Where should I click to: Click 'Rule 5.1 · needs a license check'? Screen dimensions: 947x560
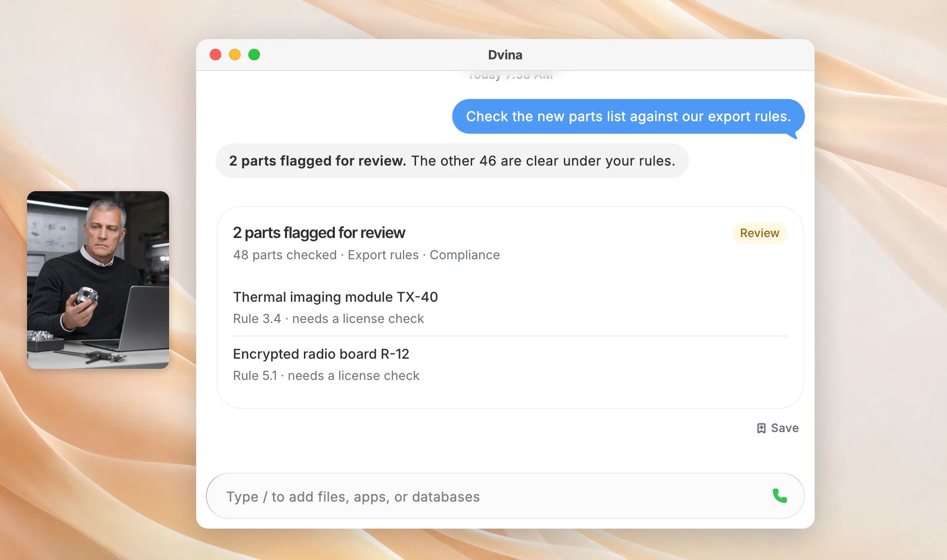(326, 376)
